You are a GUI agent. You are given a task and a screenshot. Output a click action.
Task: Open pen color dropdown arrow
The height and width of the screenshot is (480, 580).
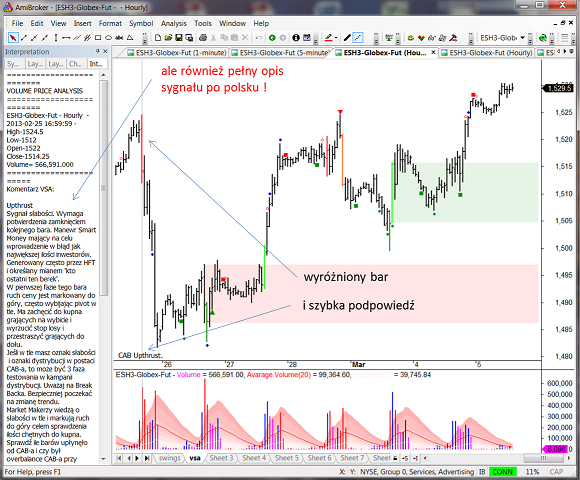click(336, 38)
